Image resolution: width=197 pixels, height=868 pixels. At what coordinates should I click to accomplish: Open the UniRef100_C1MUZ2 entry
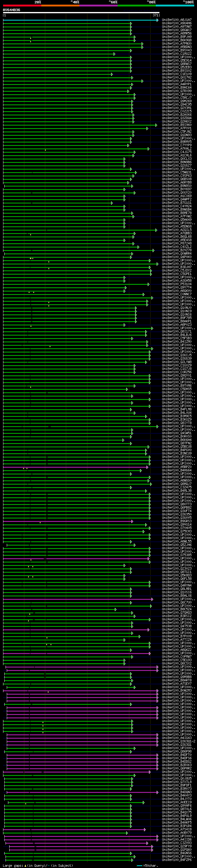(177, 54)
